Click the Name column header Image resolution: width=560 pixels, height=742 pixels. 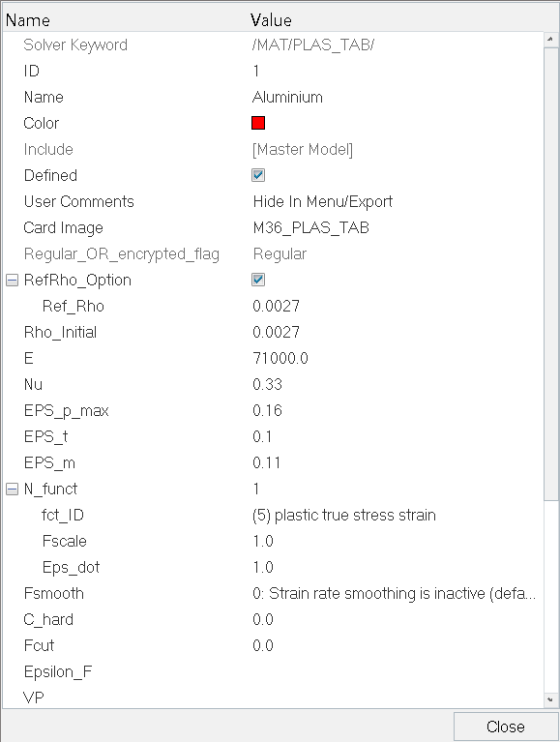pyautogui.click(x=27, y=20)
